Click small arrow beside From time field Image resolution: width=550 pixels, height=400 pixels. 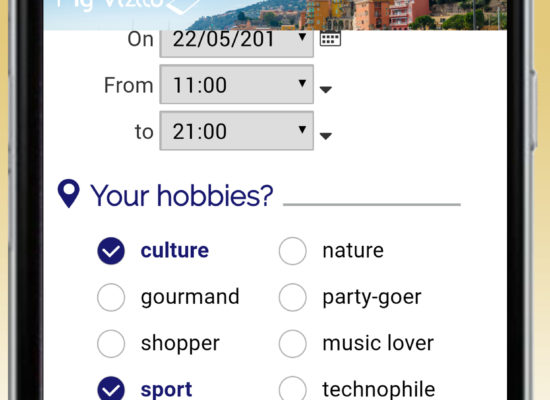click(x=326, y=90)
